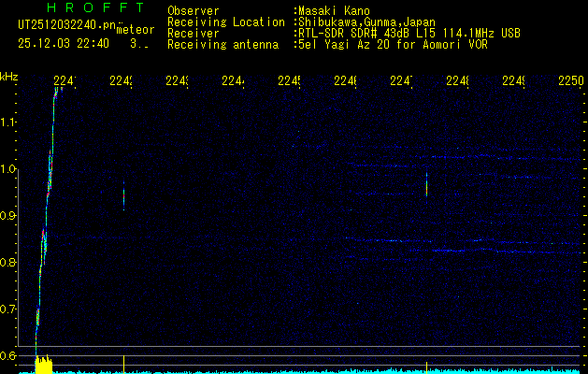
Task: Click the 0.7 frequency axis label
Action: pyautogui.click(x=7, y=309)
